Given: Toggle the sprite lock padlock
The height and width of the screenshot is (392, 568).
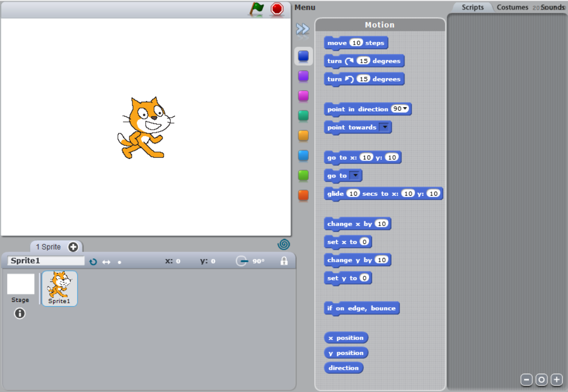Looking at the screenshot, I should point(284,261).
